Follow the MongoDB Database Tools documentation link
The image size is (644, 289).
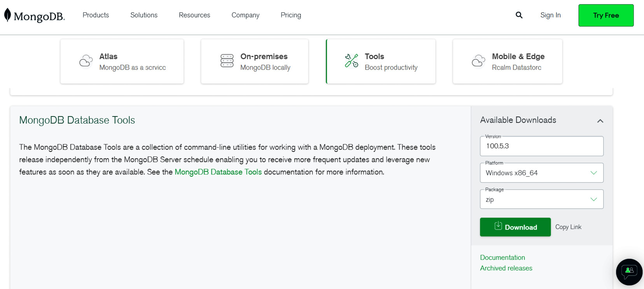coord(218,172)
